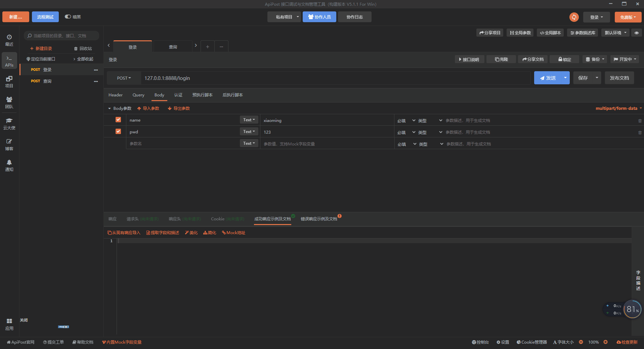
Task: Increase font size with plus icon
Action: (605, 342)
